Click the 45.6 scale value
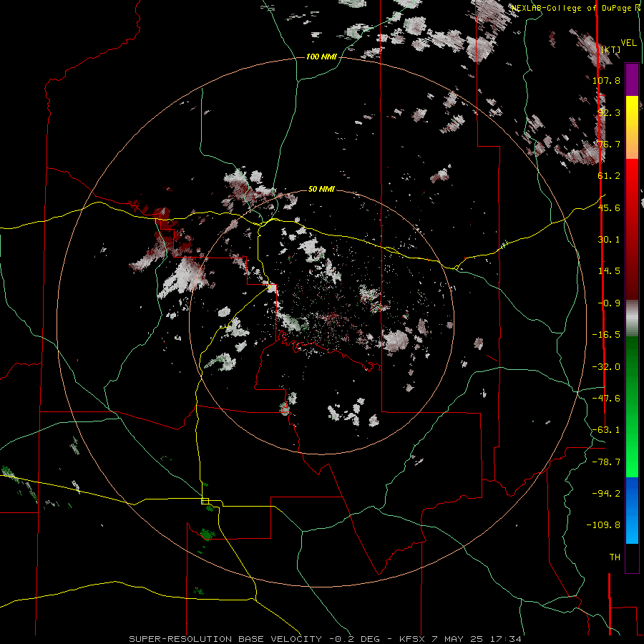The width and height of the screenshot is (644, 644). pos(609,208)
